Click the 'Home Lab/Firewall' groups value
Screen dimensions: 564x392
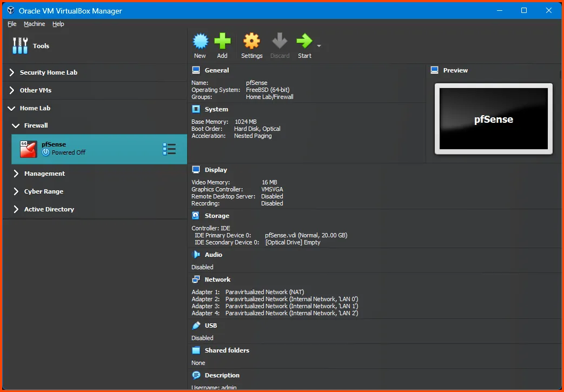coord(270,97)
